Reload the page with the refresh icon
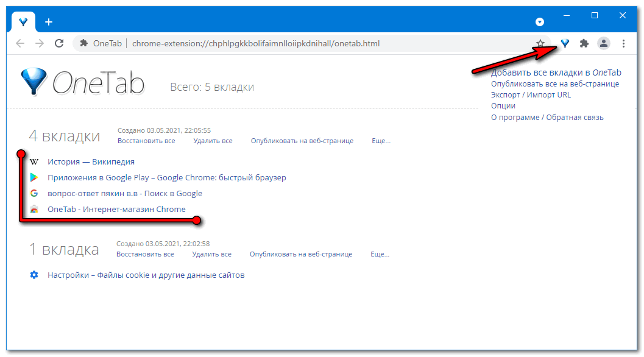 click(x=59, y=43)
